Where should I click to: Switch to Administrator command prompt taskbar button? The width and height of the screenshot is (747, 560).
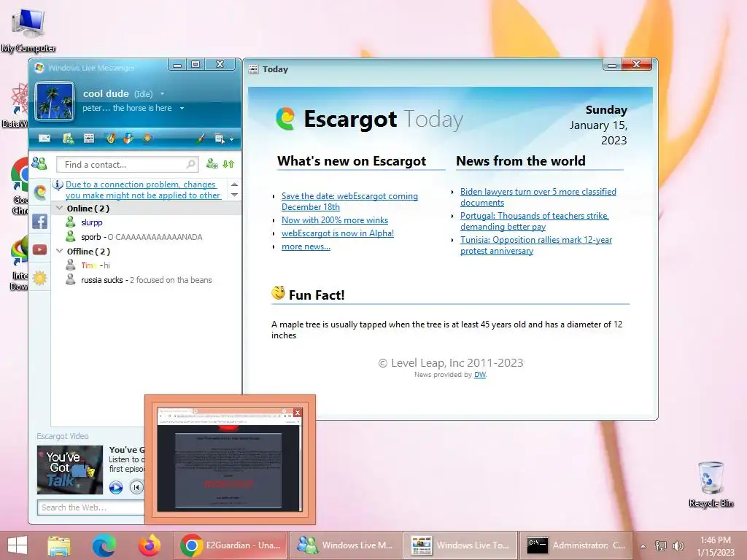(576, 545)
